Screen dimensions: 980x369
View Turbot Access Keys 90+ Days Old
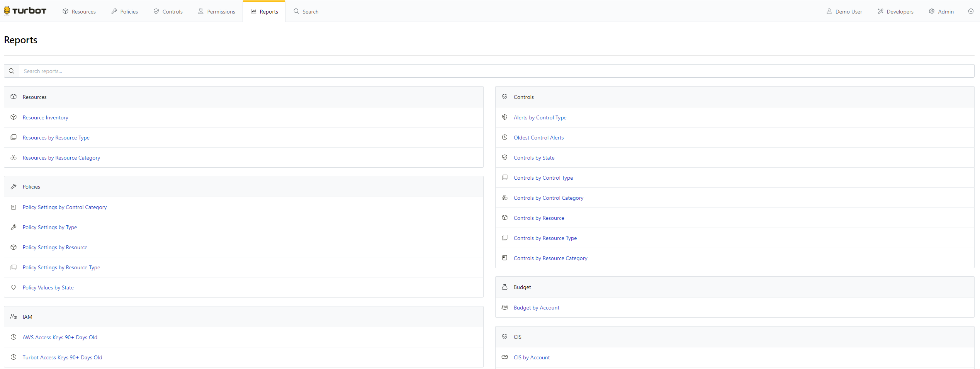pyautogui.click(x=62, y=357)
